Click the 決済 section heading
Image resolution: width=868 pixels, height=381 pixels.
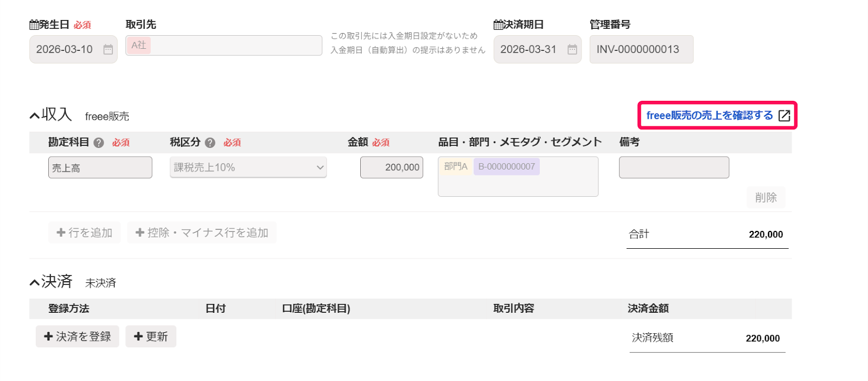pyautogui.click(x=57, y=281)
